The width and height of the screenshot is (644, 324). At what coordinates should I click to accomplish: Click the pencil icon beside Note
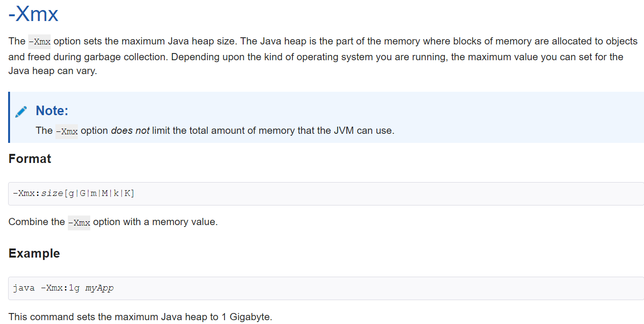pyautogui.click(x=21, y=112)
